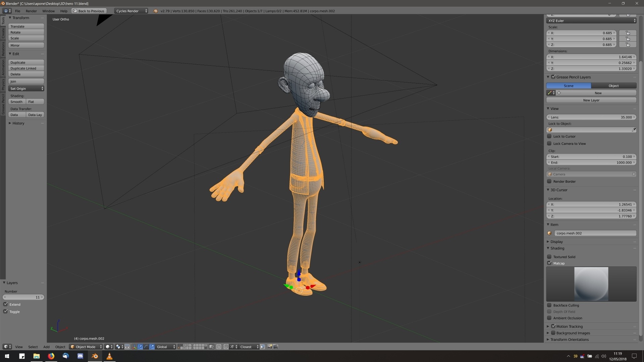Open the Cycles Render engine dropdown

131,11
